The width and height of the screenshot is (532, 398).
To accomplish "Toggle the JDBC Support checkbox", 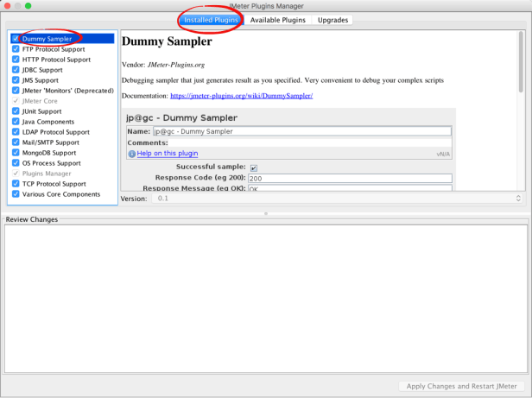I will click(16, 70).
